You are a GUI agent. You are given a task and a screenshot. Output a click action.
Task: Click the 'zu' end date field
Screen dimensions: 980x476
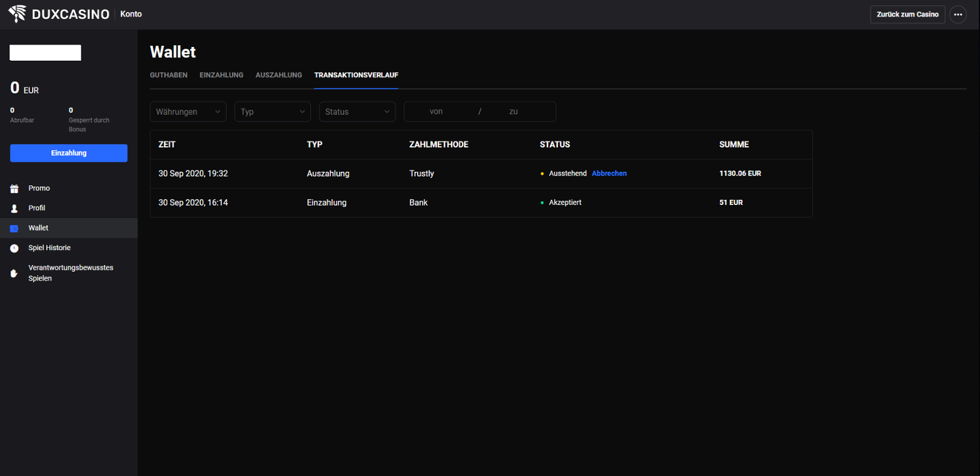coord(514,112)
